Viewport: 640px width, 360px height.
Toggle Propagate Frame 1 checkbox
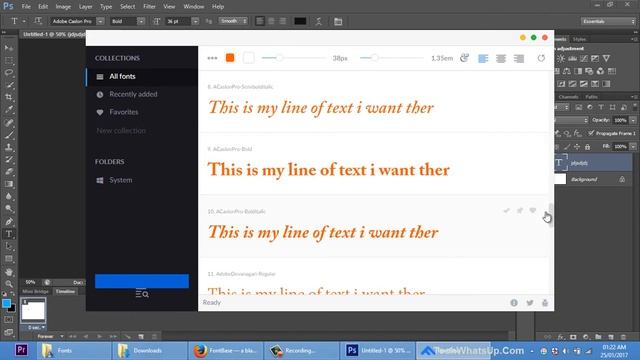tap(591, 133)
